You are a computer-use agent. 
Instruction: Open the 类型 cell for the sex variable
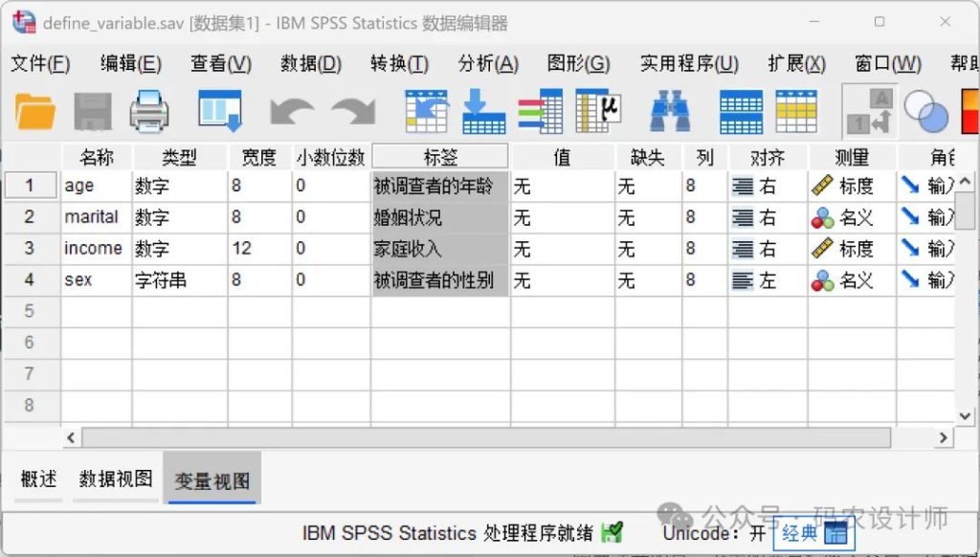tap(179, 280)
